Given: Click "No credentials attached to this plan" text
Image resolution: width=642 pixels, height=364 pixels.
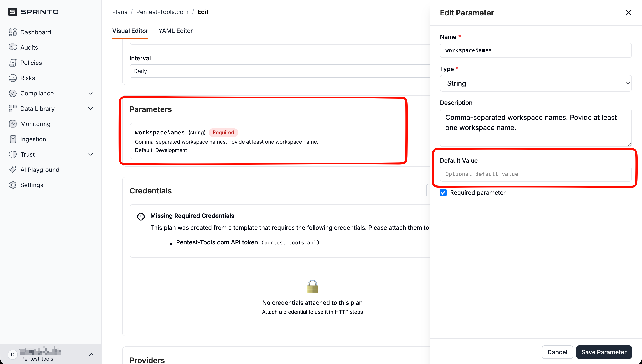Looking at the screenshot, I should tap(312, 303).
